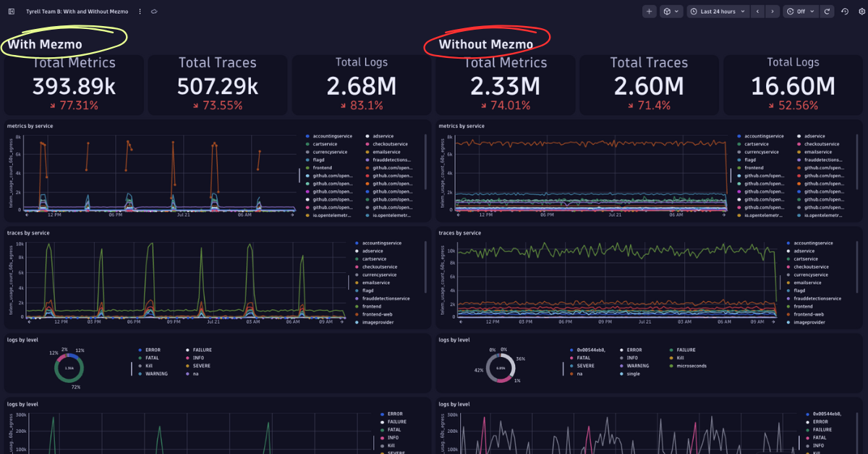868x454 pixels.
Task: Open With Mezmo metrics by service panel title
Action: 30,126
